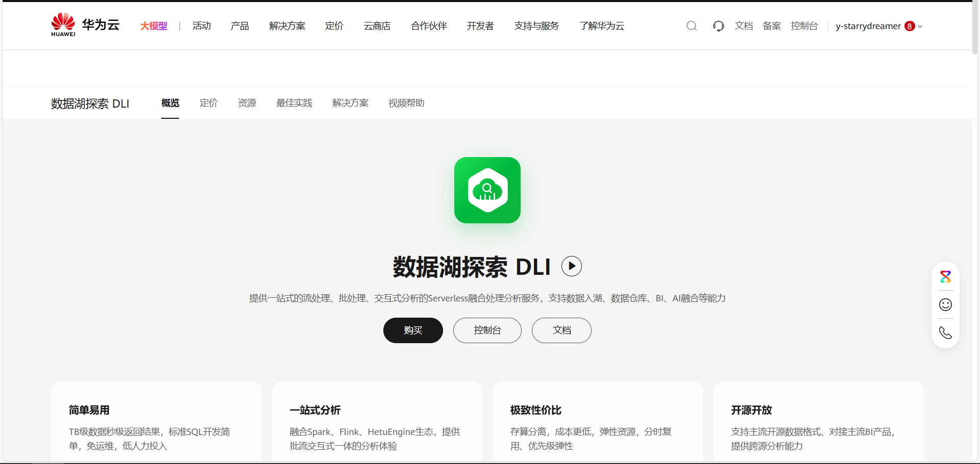
Task: Open the 合作伙伴 menu
Action: pyautogui.click(x=429, y=26)
